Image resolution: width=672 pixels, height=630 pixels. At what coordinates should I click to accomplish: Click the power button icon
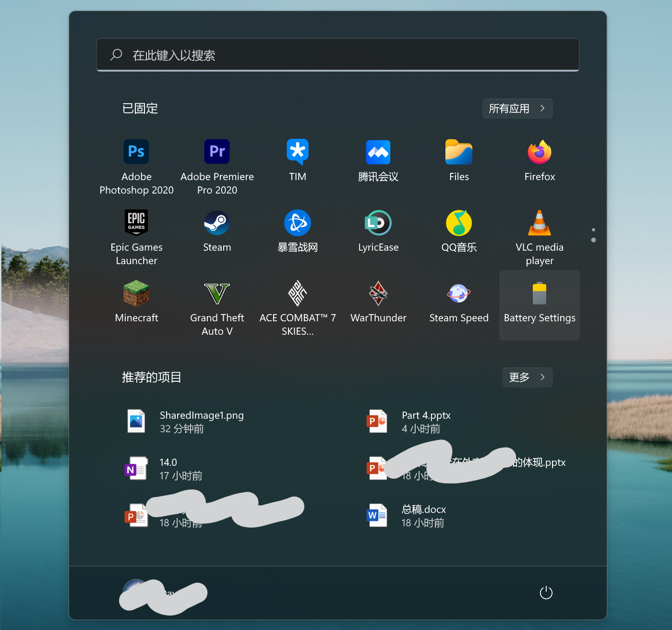tap(546, 593)
